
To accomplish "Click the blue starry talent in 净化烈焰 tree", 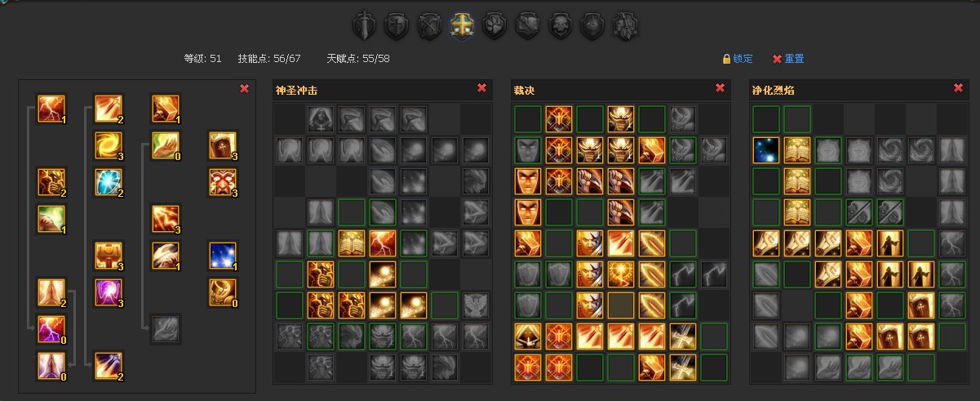I will click(766, 150).
